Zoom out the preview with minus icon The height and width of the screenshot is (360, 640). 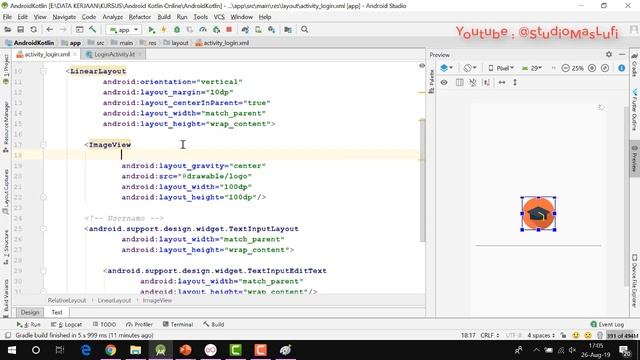(x=565, y=68)
